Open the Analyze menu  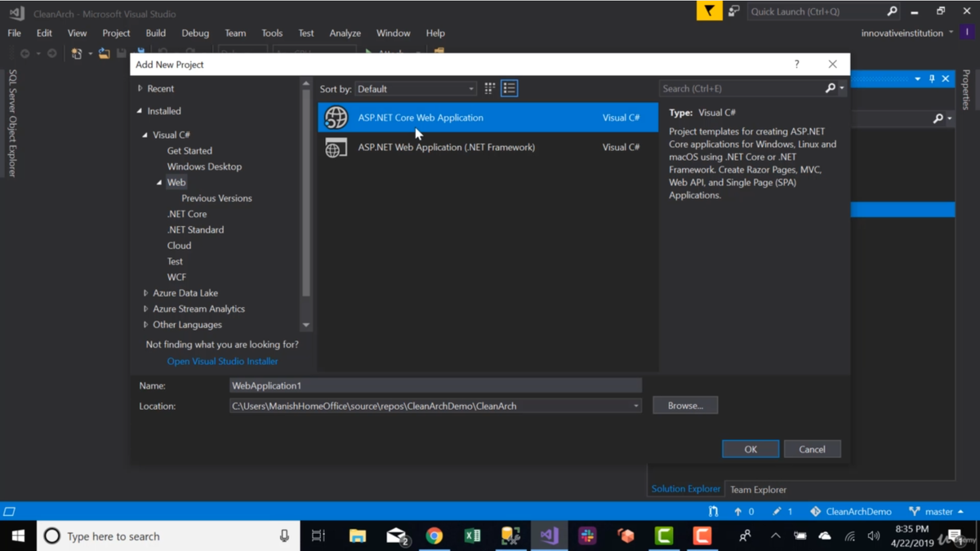click(345, 33)
